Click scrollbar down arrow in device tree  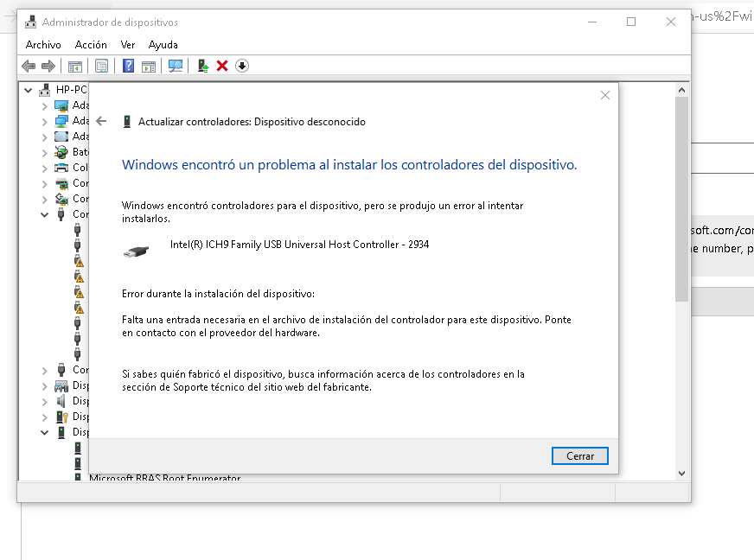tap(681, 473)
